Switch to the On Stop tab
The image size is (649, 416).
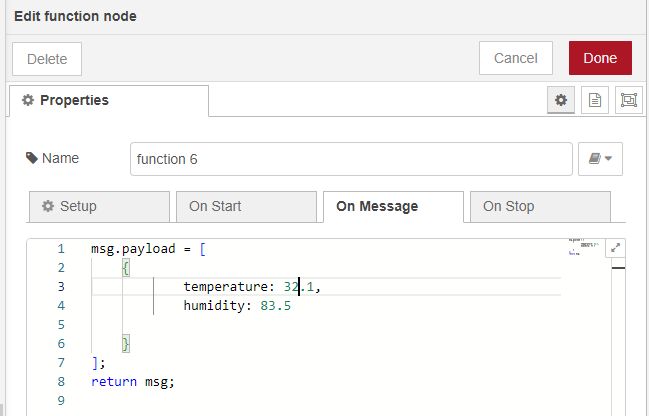[540, 207]
